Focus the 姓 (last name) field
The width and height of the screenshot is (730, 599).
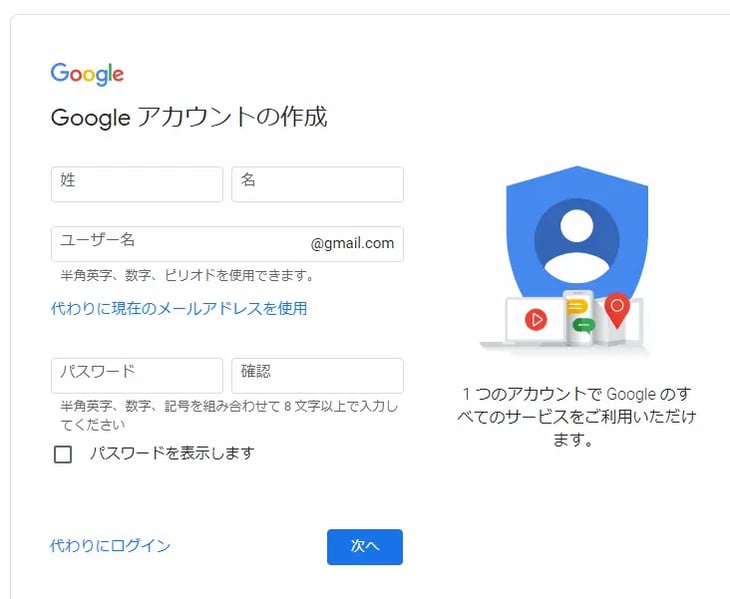[x=137, y=185]
